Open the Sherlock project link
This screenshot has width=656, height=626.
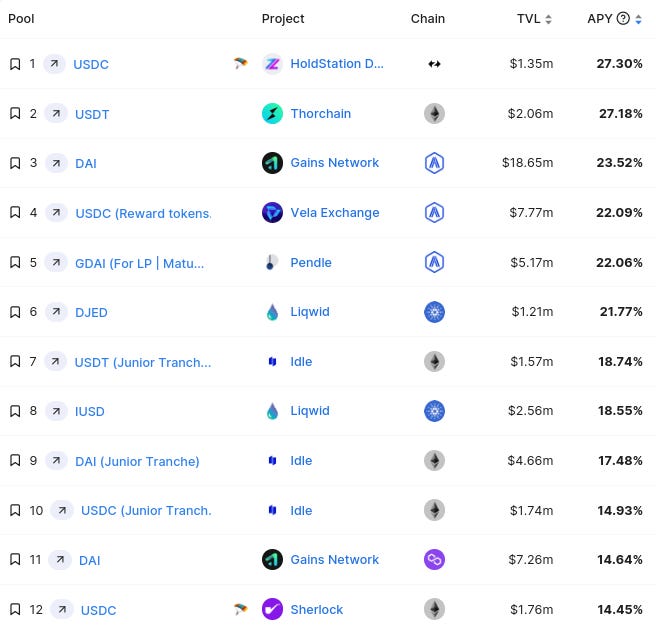pyautogui.click(x=317, y=609)
